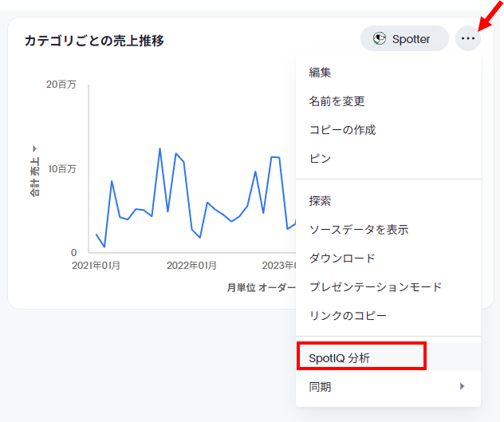Open the three-dot more options menu
The image size is (504, 422).
468,38
